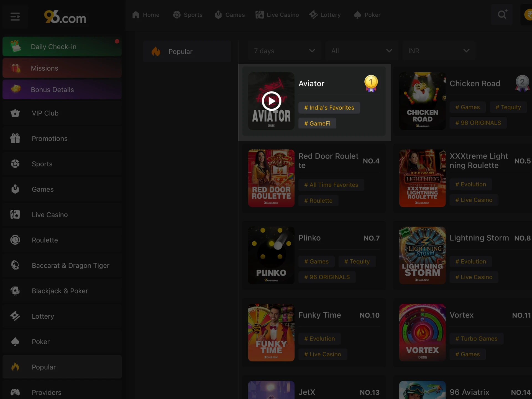Expand the INR currency dropdown

tap(438, 51)
